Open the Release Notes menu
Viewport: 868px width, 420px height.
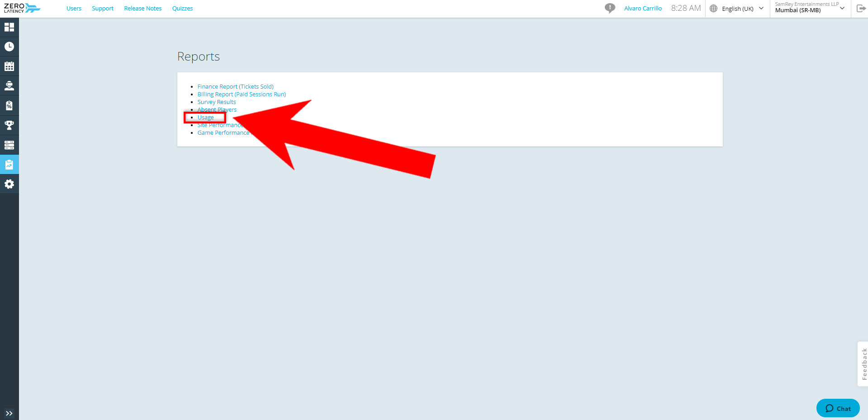coord(143,9)
